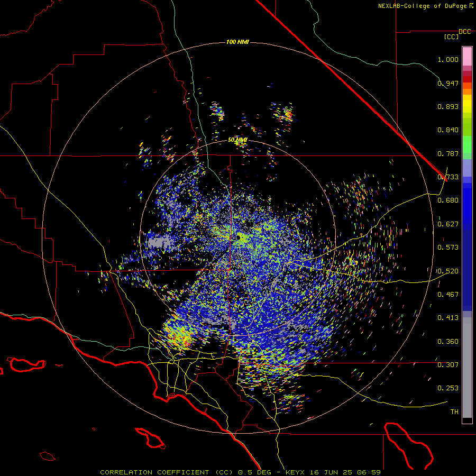The image size is (476, 476).
Task: Click the TH legend label
Action: (x=454, y=412)
